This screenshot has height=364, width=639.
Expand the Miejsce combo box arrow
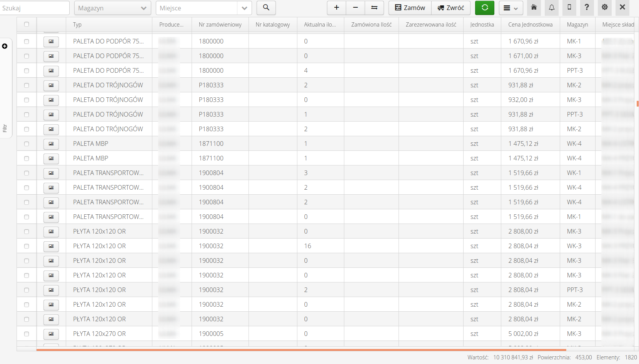pos(244,8)
